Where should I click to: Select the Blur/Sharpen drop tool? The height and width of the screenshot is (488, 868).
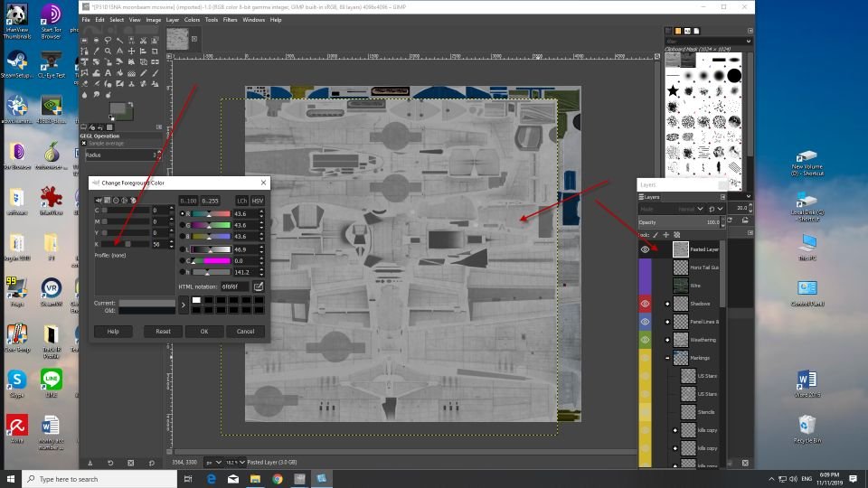coord(84,95)
